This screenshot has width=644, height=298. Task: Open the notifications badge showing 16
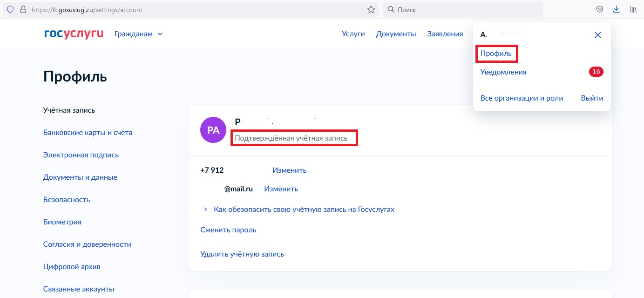click(596, 72)
